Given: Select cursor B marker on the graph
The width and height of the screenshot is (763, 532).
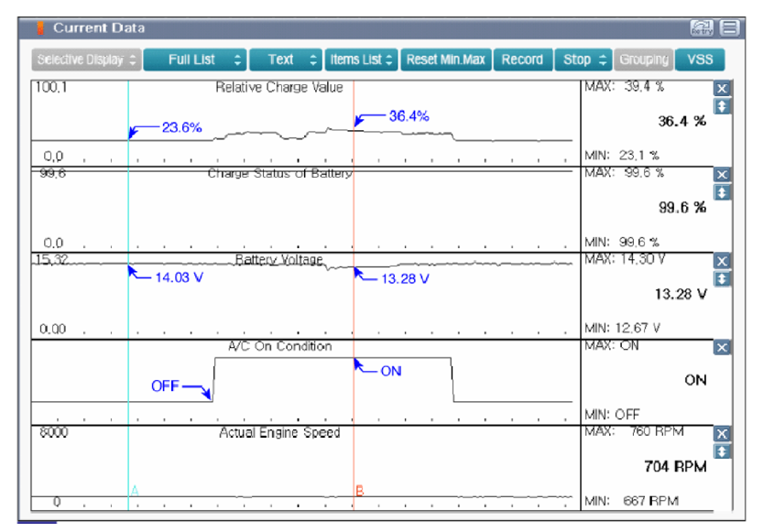Looking at the screenshot, I should (x=360, y=490).
